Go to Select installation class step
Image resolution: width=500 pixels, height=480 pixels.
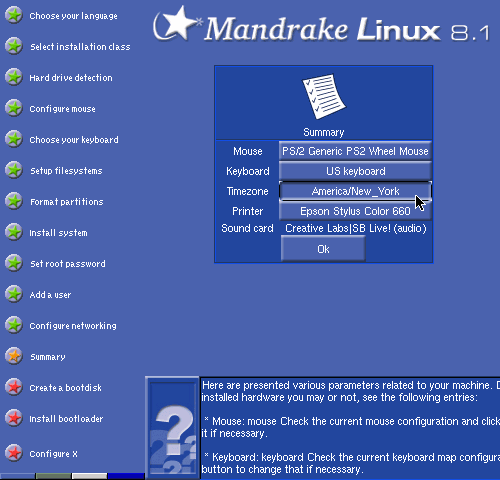point(80,47)
